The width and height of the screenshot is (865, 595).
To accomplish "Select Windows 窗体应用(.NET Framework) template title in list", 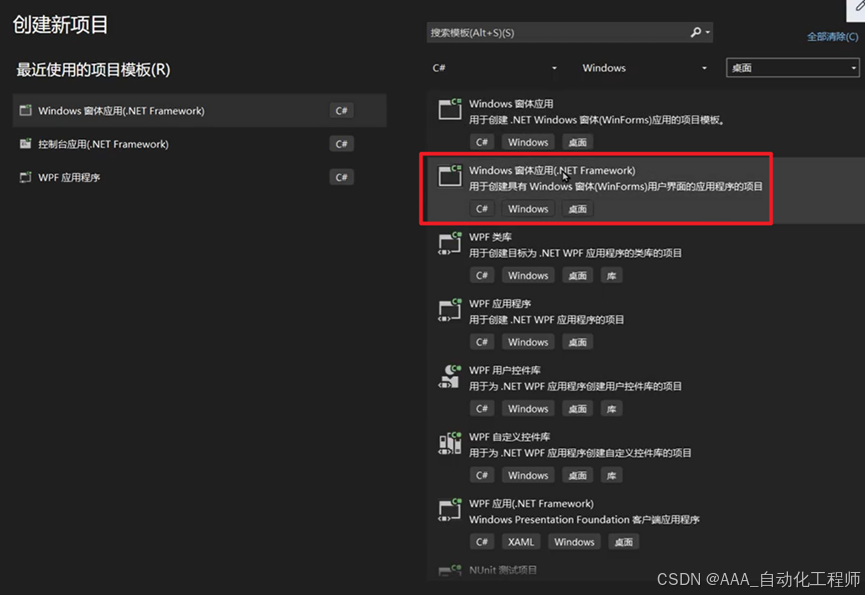I will [552, 170].
